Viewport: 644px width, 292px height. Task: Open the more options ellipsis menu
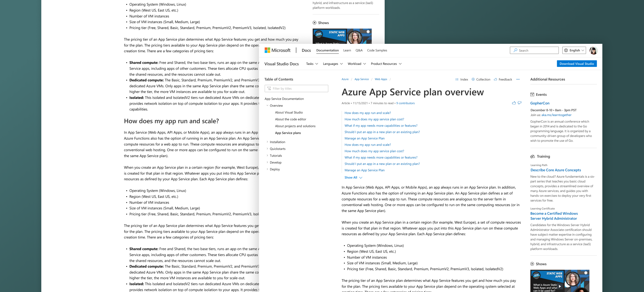click(518, 79)
